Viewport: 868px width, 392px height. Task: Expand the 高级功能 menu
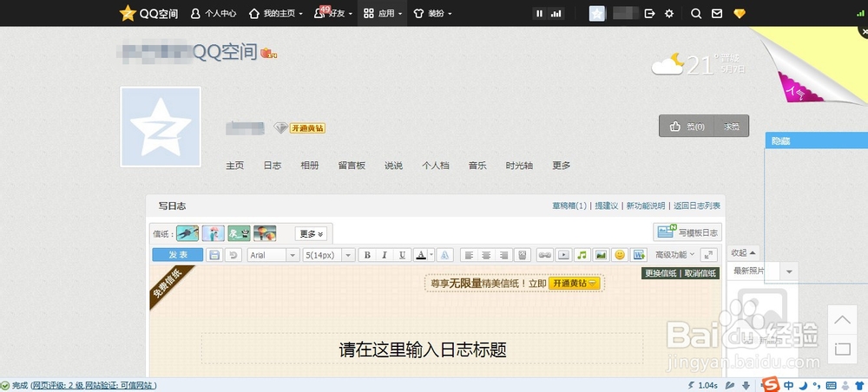tap(674, 255)
